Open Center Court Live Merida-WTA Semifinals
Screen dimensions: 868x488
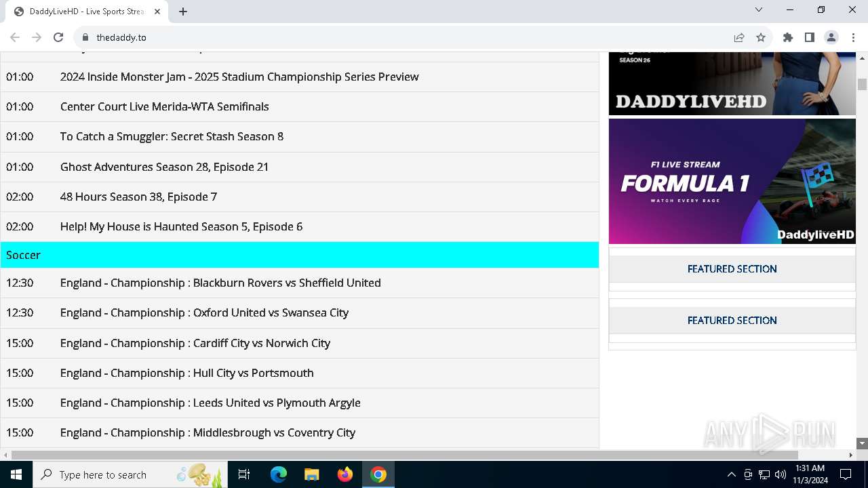click(165, 106)
